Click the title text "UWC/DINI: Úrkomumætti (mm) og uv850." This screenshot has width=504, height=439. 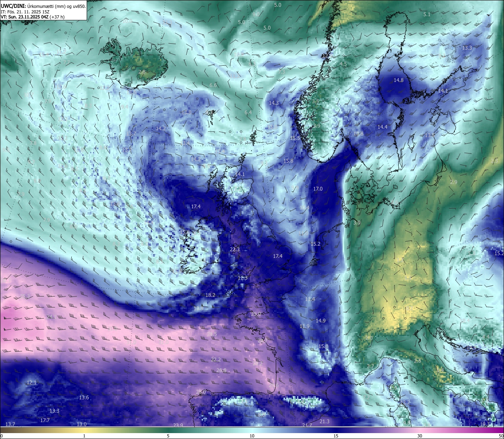(x=43, y=6)
